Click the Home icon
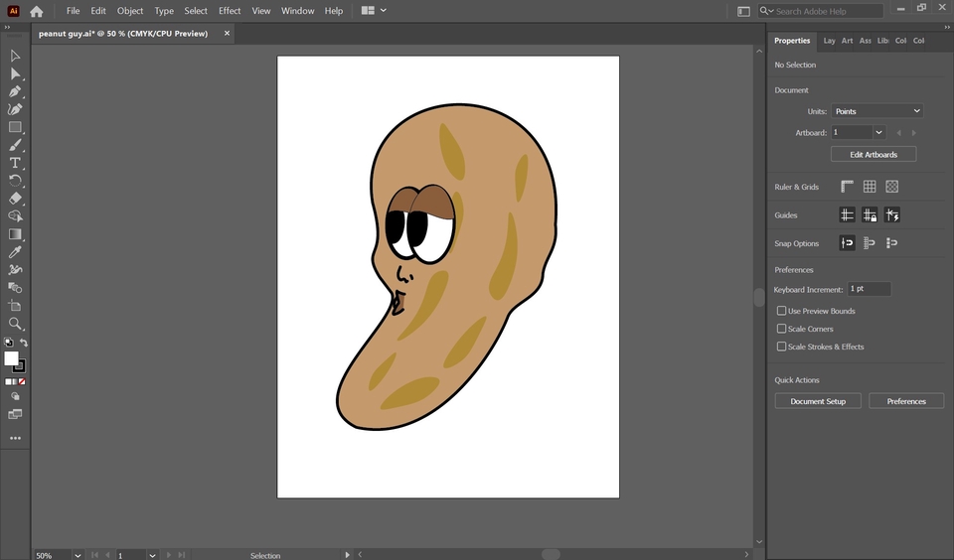This screenshot has width=954, height=560. pos(37,11)
